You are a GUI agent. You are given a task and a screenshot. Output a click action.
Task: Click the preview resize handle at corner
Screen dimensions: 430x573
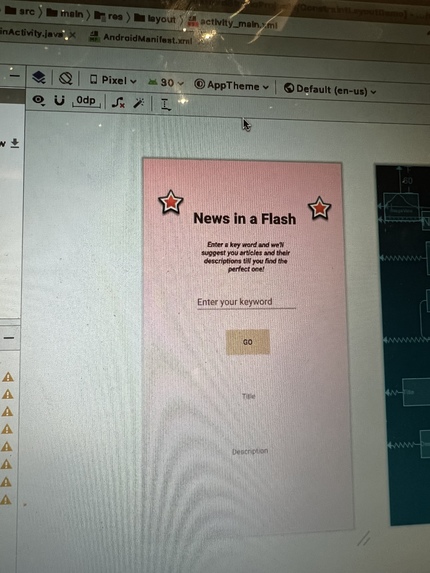364,538
